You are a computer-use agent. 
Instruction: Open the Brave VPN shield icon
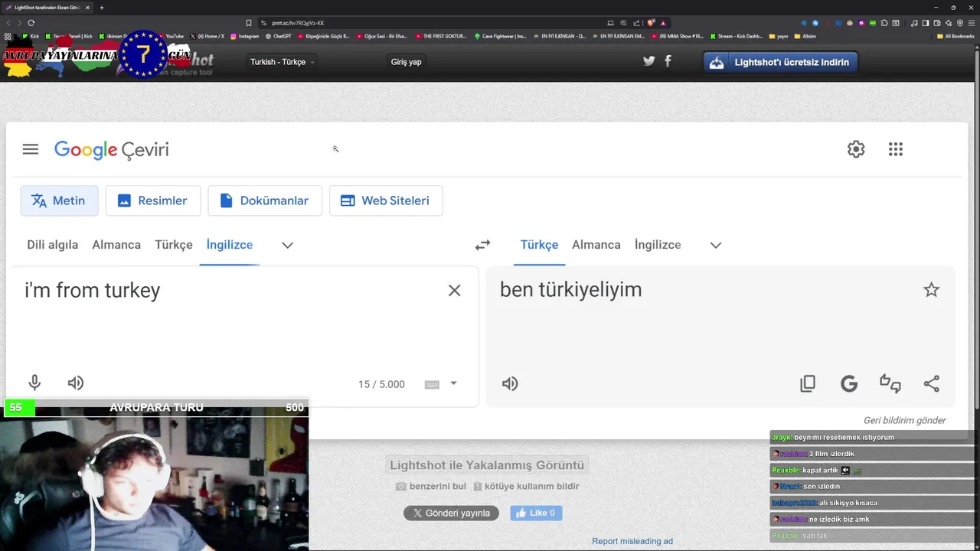960,23
